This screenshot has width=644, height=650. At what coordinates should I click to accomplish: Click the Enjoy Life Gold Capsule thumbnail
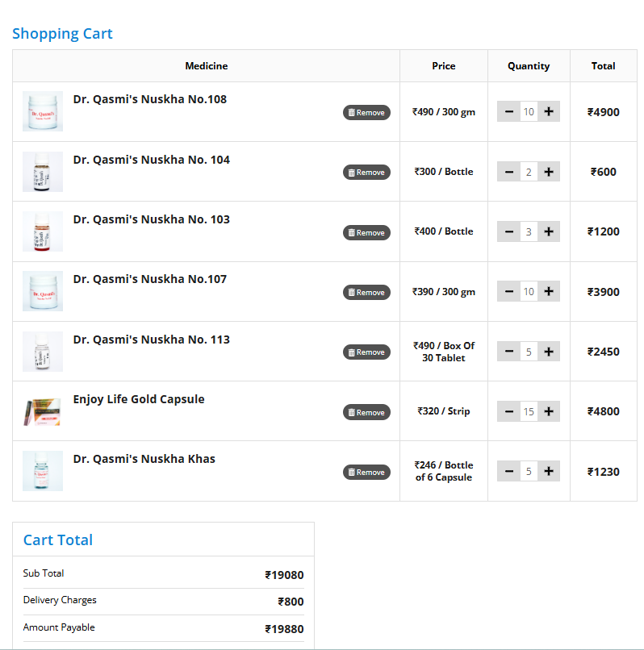[x=43, y=411]
